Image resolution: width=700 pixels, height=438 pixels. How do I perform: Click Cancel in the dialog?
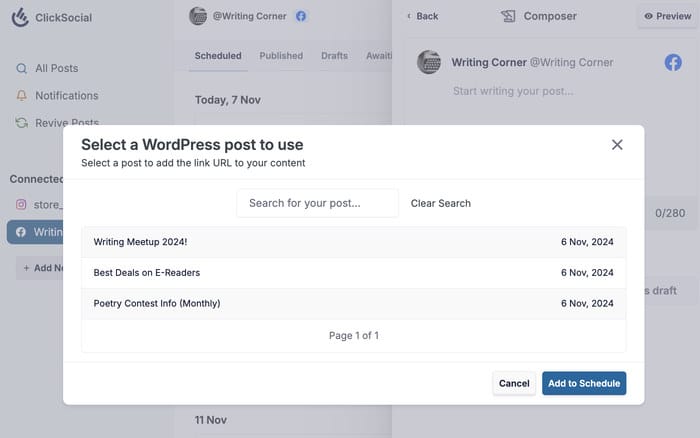pos(514,383)
